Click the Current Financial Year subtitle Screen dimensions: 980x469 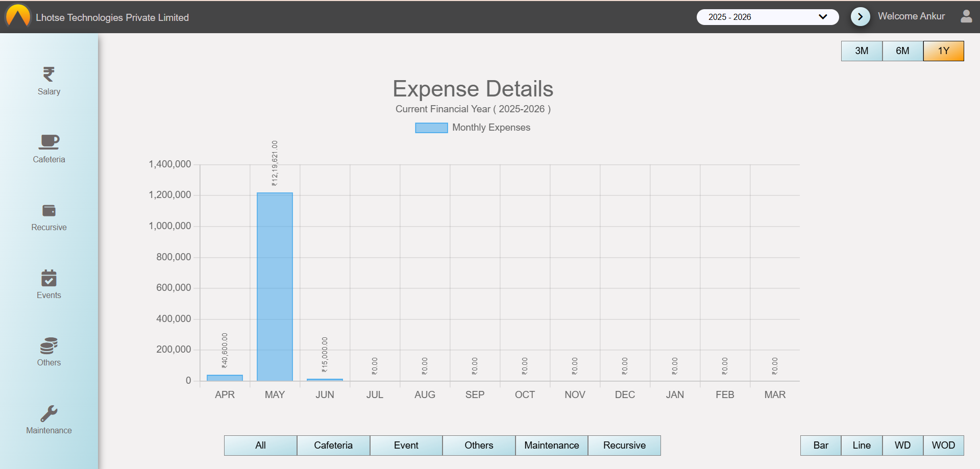473,109
